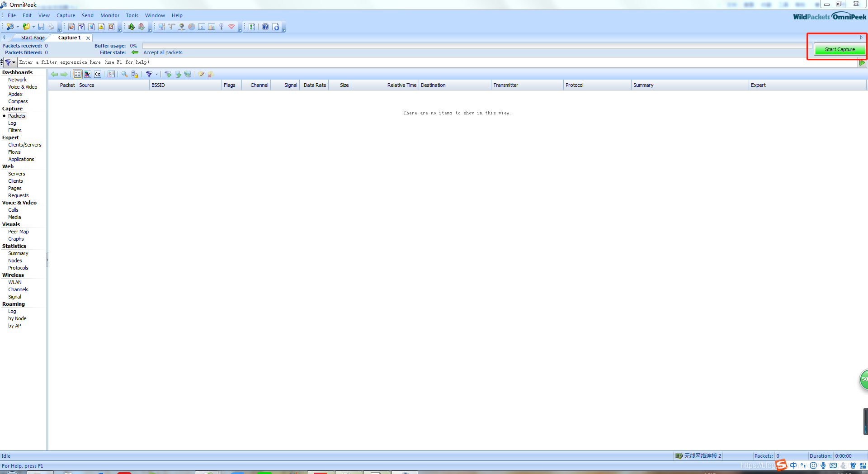
Task: Click the red wireless signal icon
Action: [x=231, y=27]
